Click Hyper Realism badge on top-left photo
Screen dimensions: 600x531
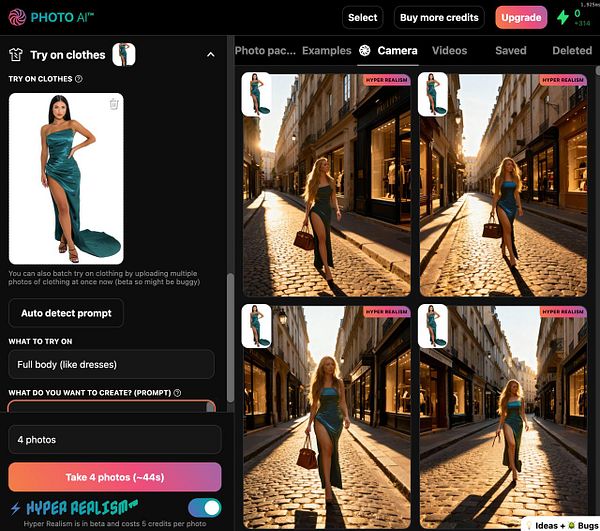pyautogui.click(x=386, y=80)
